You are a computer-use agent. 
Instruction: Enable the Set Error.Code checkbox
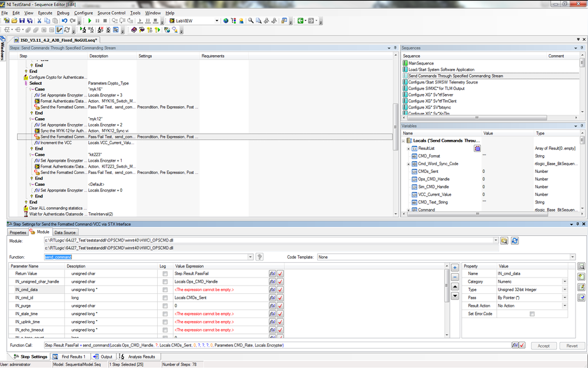(x=531, y=314)
